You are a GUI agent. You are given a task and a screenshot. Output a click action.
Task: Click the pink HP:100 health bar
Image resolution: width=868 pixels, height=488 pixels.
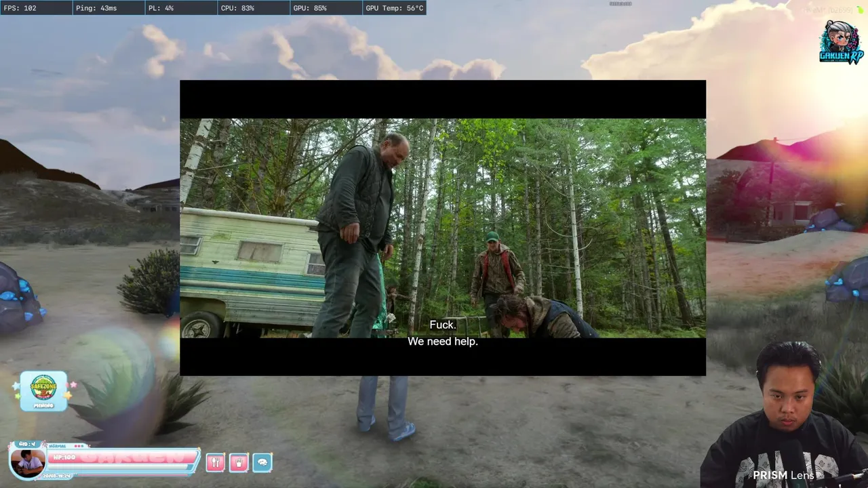(123, 457)
